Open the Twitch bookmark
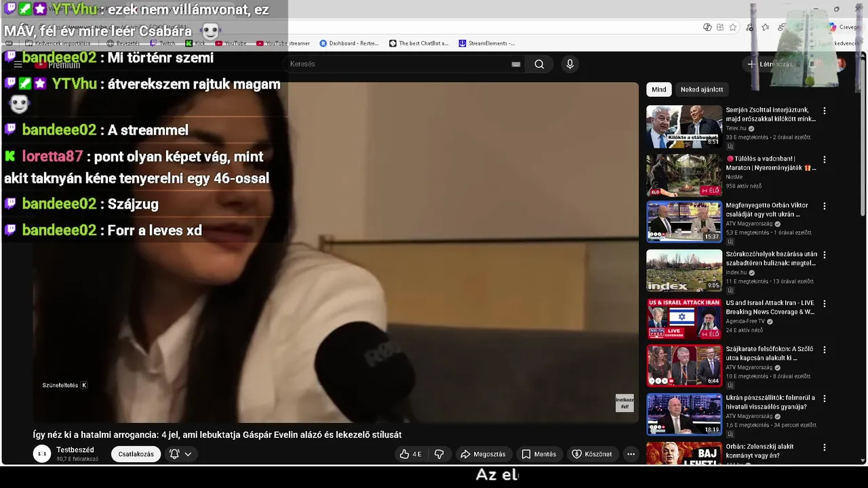The width and height of the screenshot is (868, 488). click(x=163, y=43)
